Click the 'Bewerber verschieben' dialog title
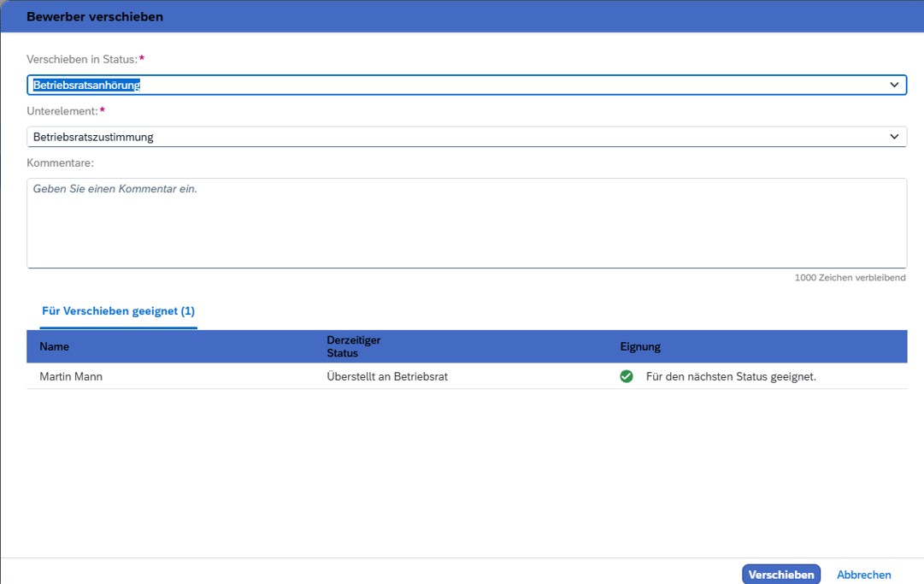 pyautogui.click(x=95, y=16)
